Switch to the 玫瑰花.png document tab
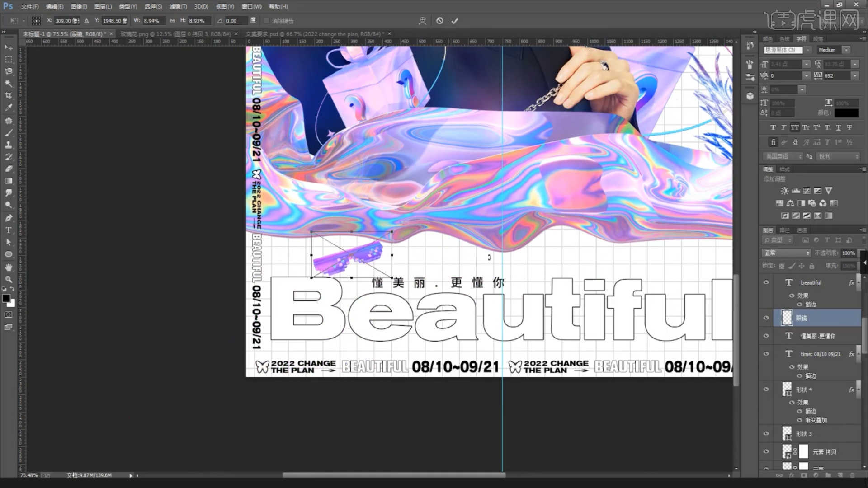This screenshot has width=868, height=488. (175, 34)
